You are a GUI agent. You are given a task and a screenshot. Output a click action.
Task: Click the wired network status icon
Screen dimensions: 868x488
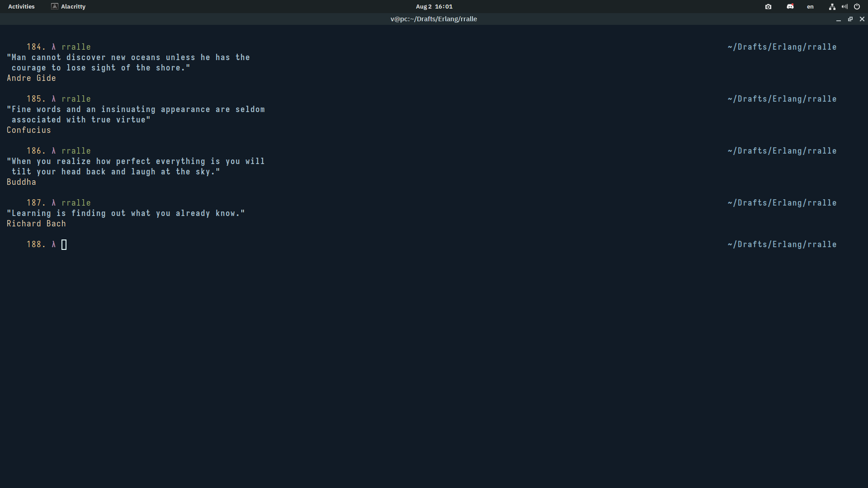(x=832, y=6)
